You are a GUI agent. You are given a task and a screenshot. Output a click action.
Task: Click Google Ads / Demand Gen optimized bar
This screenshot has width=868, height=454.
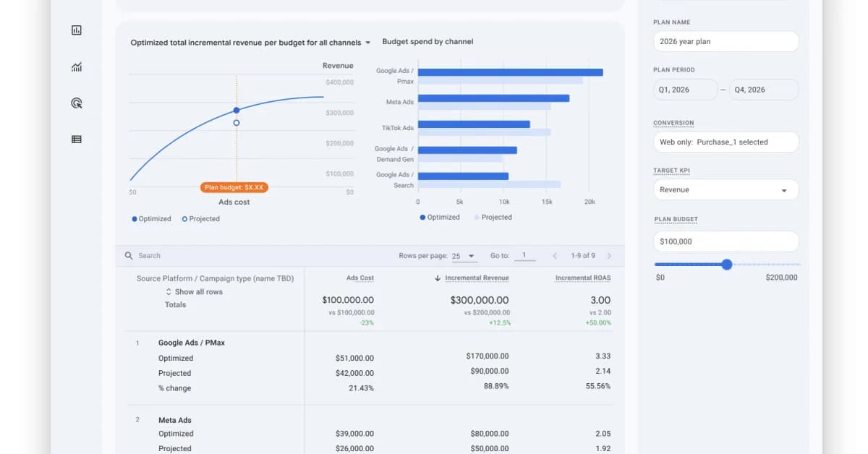[x=467, y=150]
